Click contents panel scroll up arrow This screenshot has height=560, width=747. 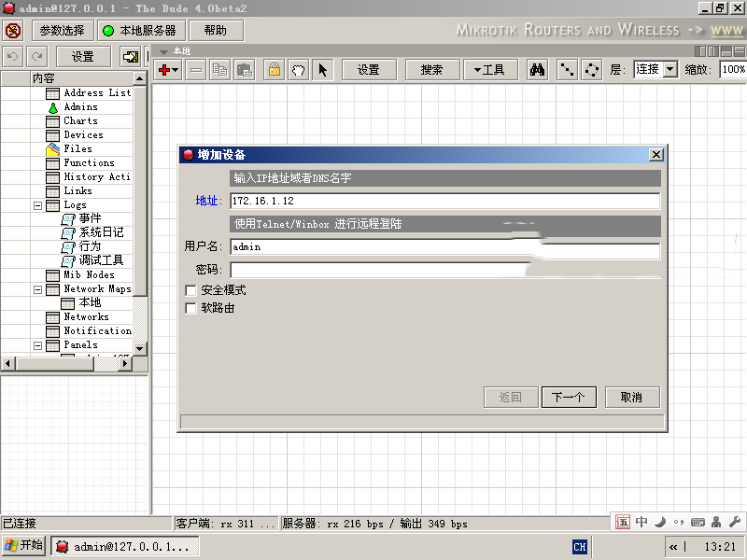click(x=139, y=78)
